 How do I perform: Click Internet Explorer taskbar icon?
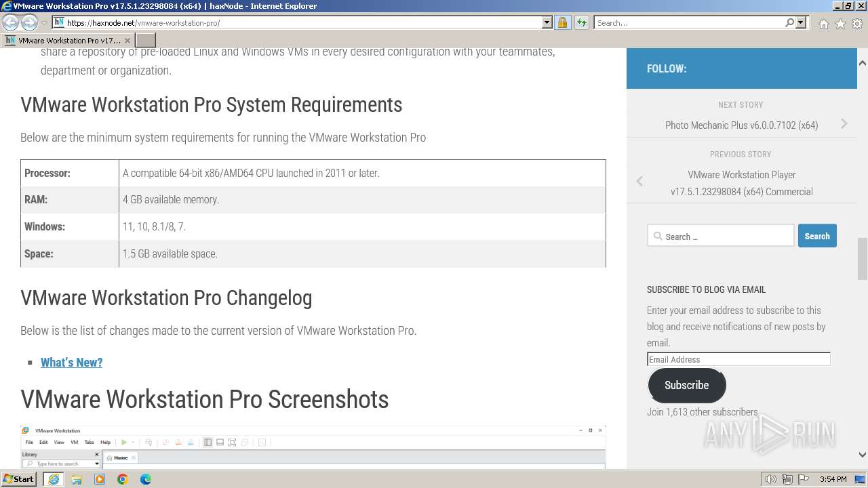pos(53,479)
